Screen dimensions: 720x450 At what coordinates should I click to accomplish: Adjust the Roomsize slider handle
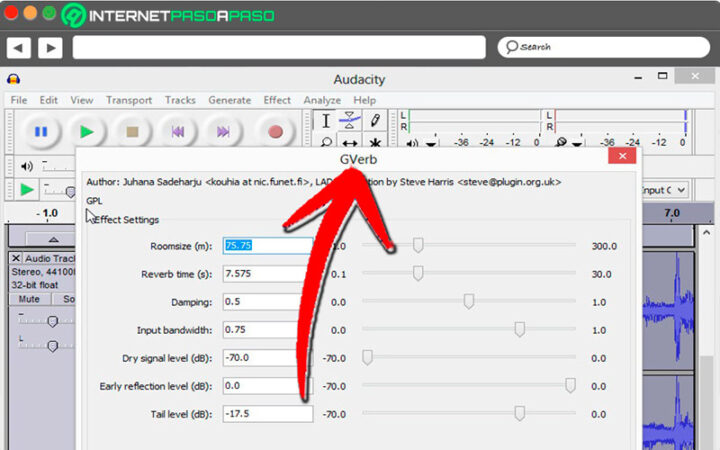(x=418, y=245)
